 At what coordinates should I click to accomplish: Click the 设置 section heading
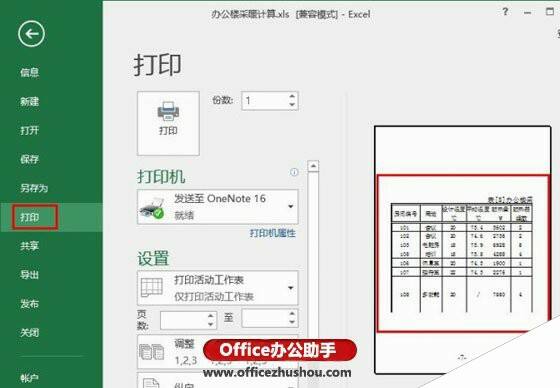pyautogui.click(x=153, y=258)
